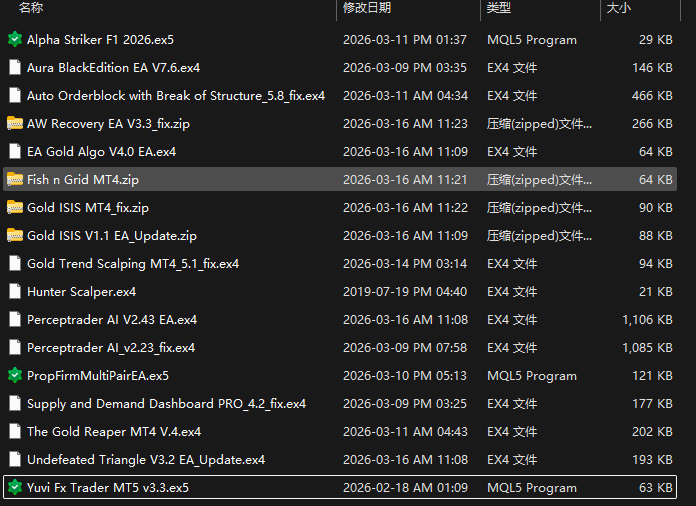This screenshot has width=696, height=506.
Task: Click the Aura BlackEdition EA V7.6.ex4 icon
Action: pos(15,68)
